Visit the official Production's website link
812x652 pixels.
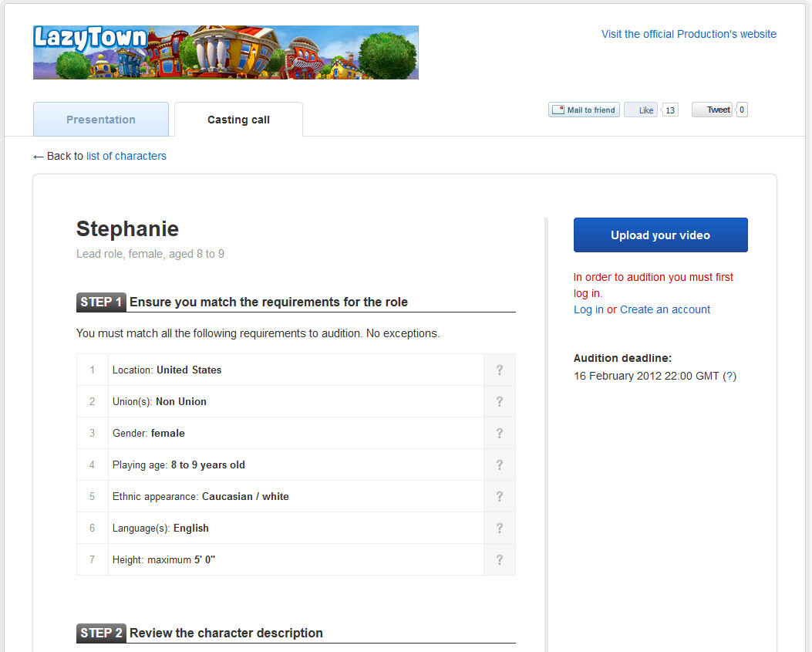pyautogui.click(x=689, y=34)
